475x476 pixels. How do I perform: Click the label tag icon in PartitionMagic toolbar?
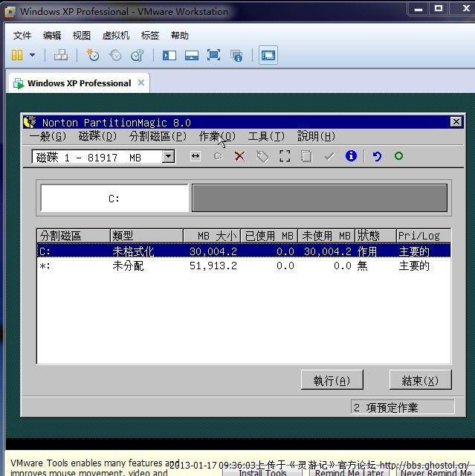(262, 156)
